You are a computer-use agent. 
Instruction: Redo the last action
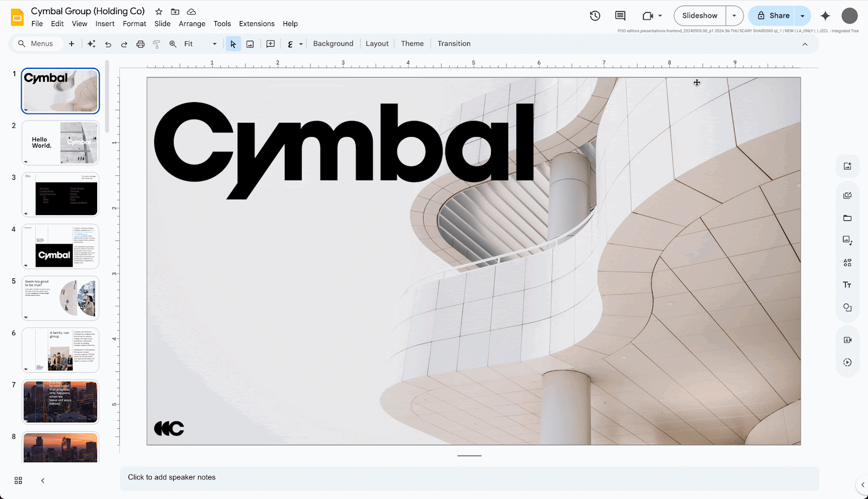(124, 43)
